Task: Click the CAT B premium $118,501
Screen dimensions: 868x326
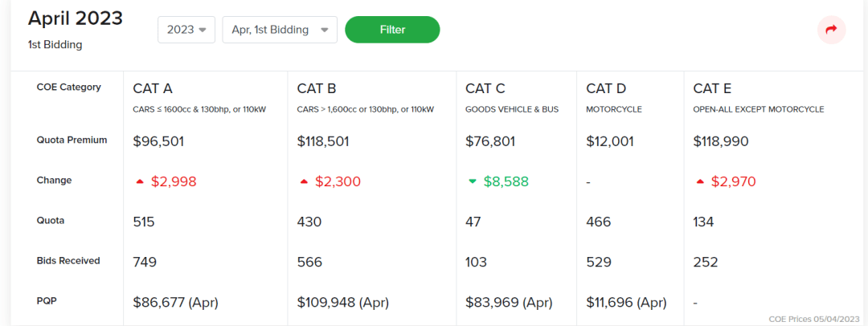Action: 325,141
